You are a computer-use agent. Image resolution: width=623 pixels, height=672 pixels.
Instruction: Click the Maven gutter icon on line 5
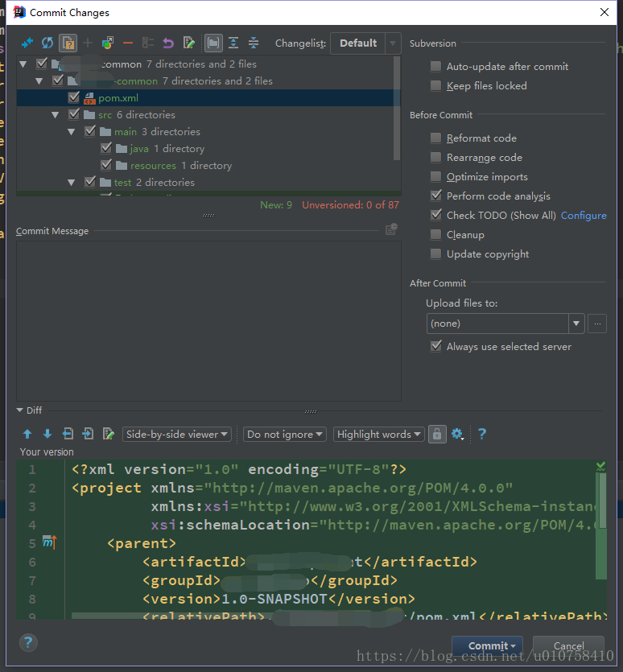pyautogui.click(x=49, y=542)
